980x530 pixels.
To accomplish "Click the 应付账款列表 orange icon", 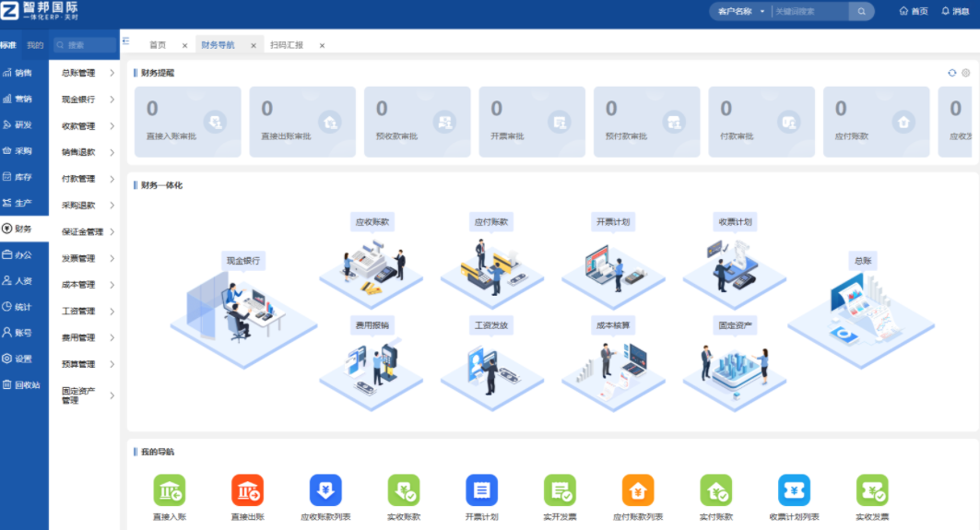I will (x=638, y=490).
